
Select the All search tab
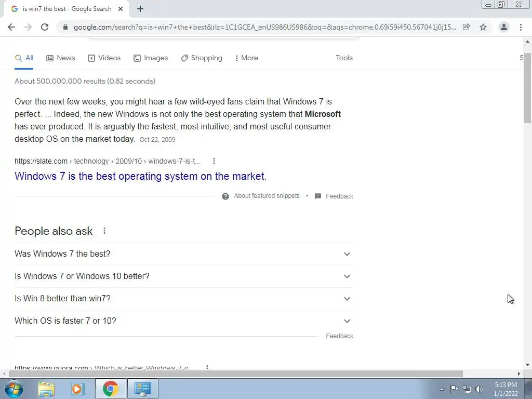coord(24,58)
